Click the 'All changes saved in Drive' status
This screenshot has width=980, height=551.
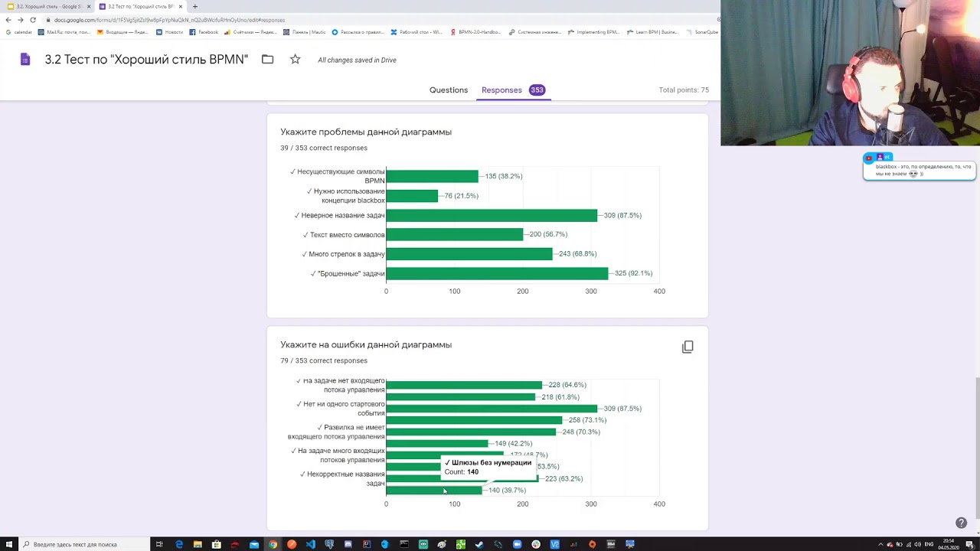point(357,60)
